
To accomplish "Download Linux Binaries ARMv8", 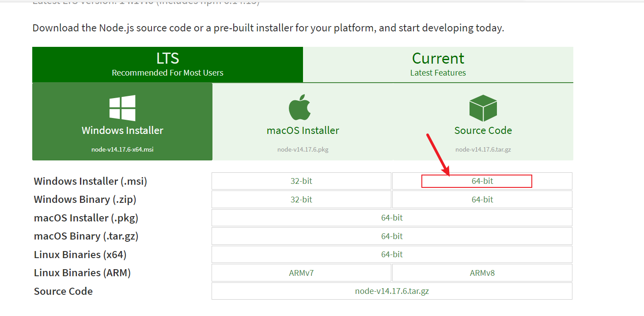I will point(482,273).
